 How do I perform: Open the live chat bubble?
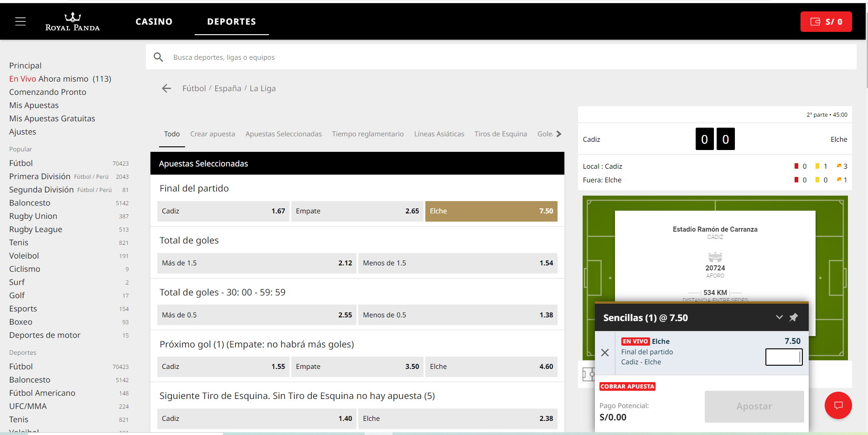click(x=838, y=405)
